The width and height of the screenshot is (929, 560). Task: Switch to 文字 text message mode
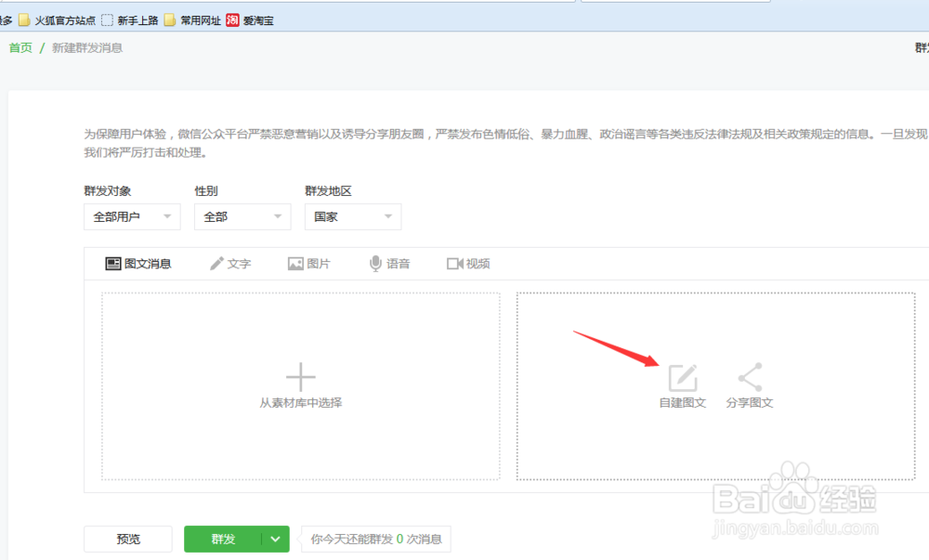(x=230, y=263)
